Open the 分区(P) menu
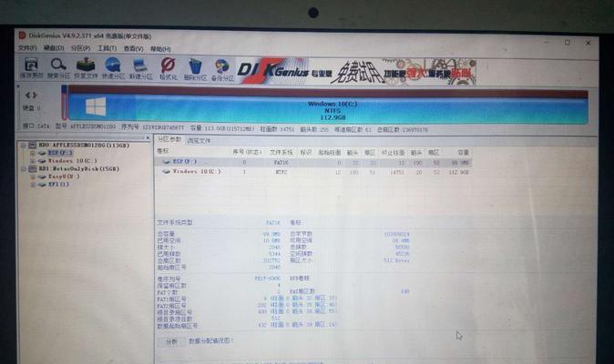The image size is (614, 364). click(80, 48)
